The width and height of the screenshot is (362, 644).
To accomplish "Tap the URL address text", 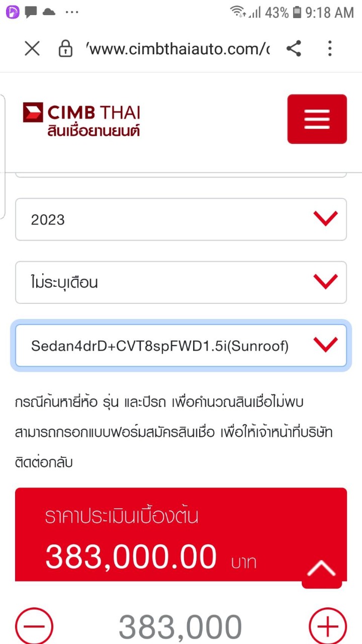I will coord(178,49).
